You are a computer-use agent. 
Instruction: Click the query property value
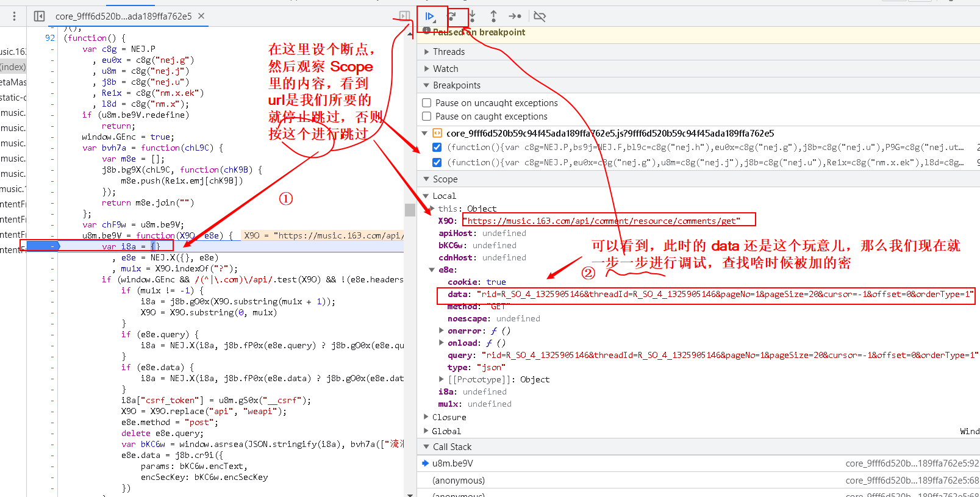[730, 355]
